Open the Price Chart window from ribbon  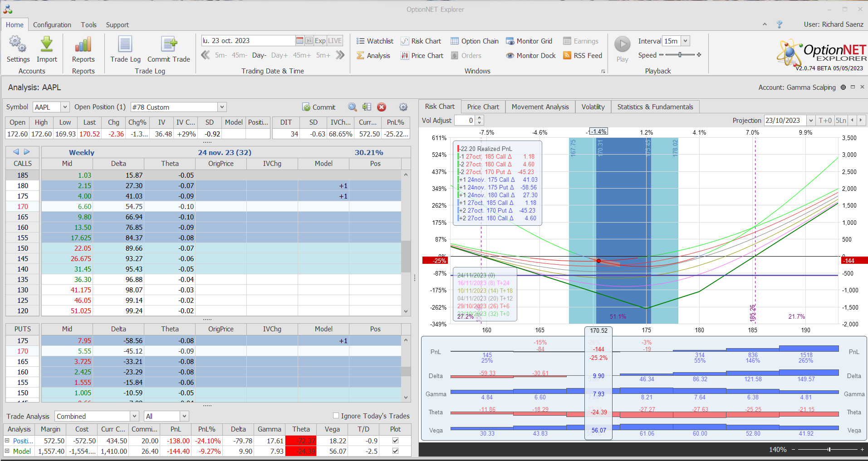click(x=422, y=56)
